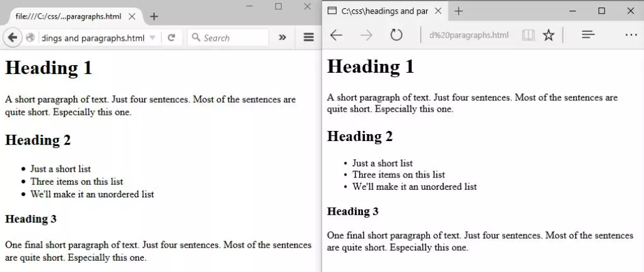Click "Heading 1" in the Edge page

371,66
